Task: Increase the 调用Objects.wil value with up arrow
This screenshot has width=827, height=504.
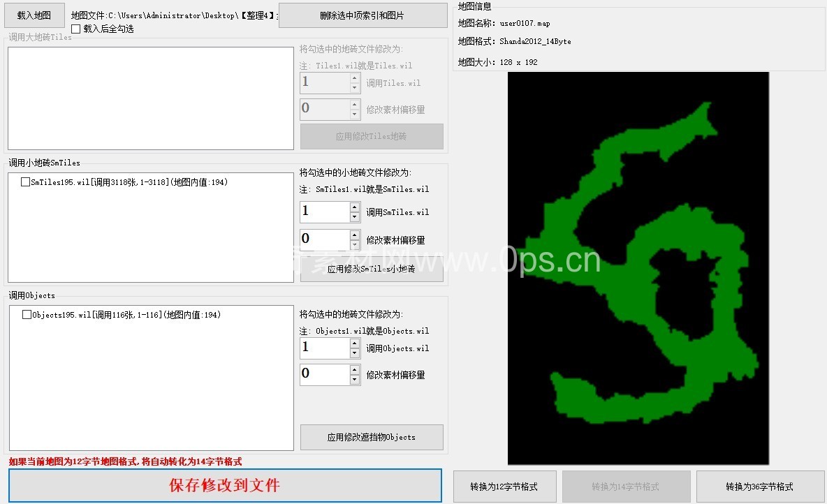Action: pyautogui.click(x=355, y=343)
